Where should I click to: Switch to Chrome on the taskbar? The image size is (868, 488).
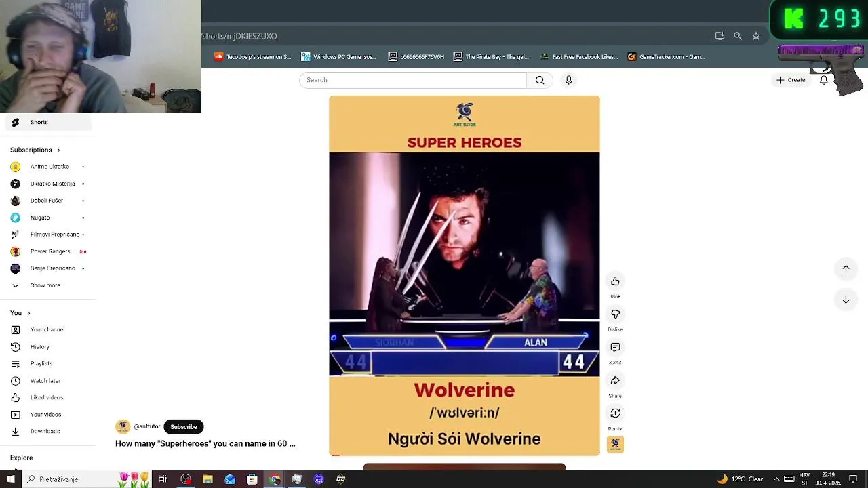click(274, 479)
